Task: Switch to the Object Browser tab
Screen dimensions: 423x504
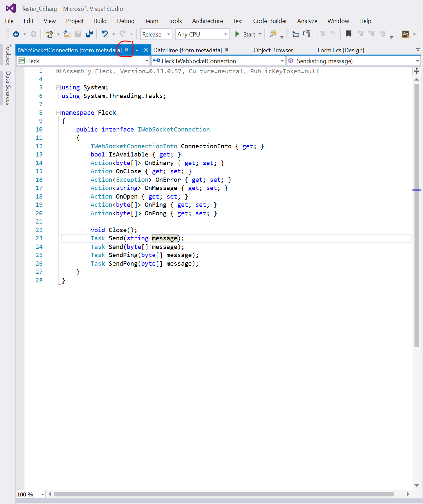Action: [273, 50]
